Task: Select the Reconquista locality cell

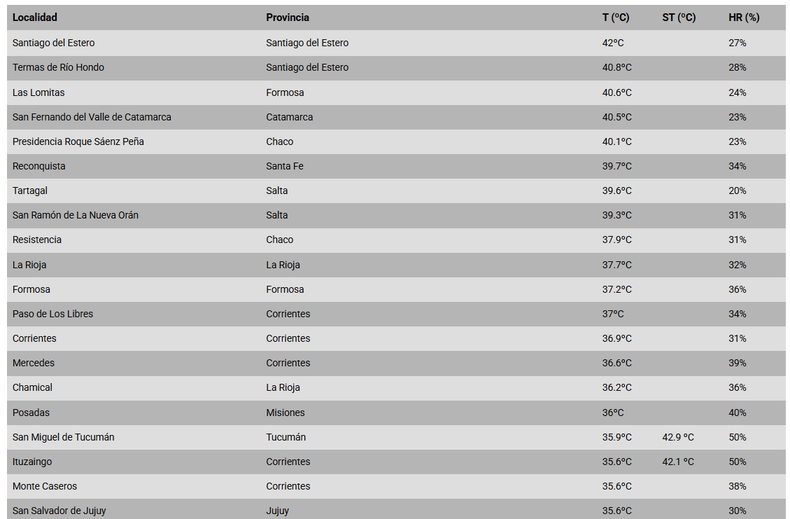Action: pos(39,166)
